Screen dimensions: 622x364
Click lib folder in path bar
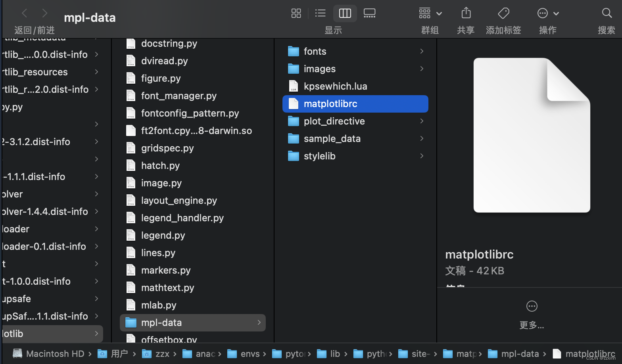[329, 354]
